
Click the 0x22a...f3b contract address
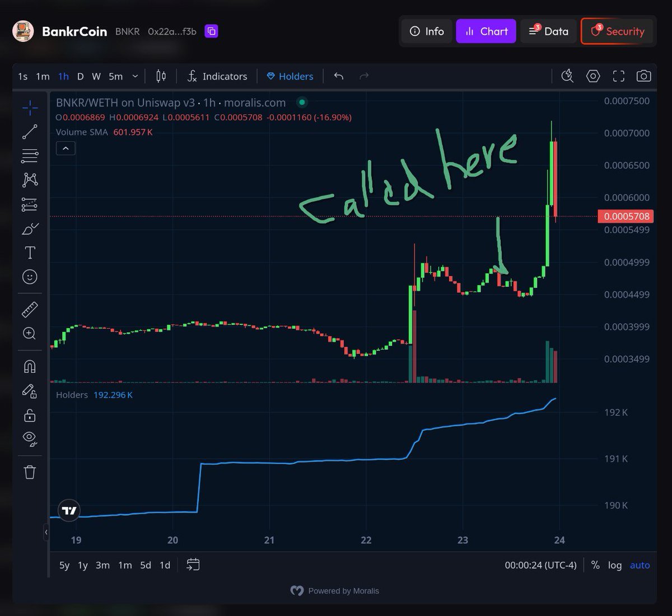click(172, 31)
